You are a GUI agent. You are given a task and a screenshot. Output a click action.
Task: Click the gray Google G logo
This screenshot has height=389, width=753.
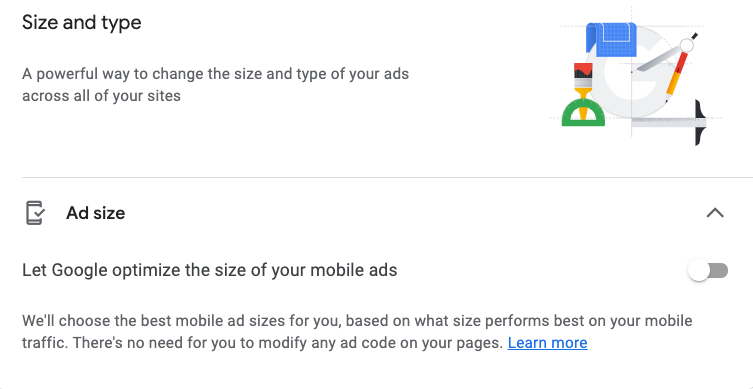point(633,72)
